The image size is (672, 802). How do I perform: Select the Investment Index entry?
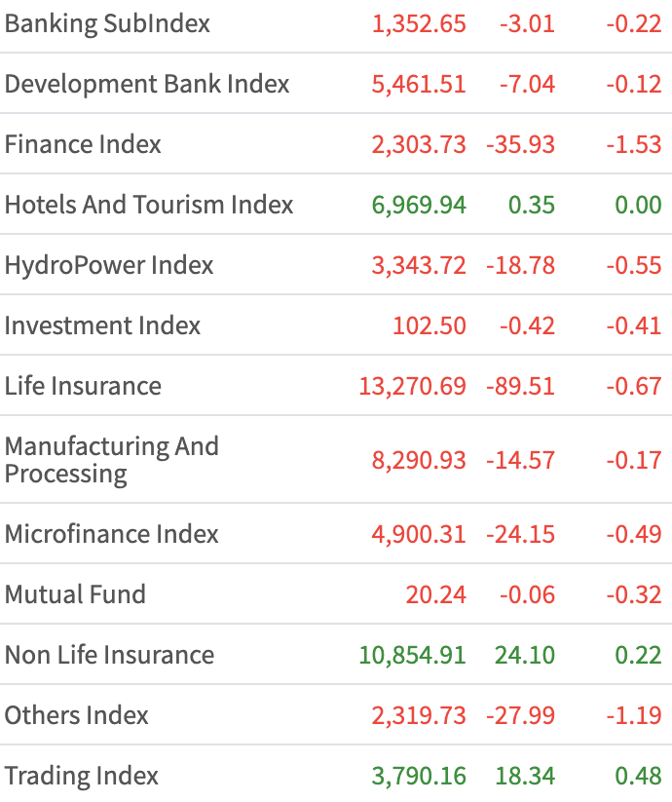102,325
